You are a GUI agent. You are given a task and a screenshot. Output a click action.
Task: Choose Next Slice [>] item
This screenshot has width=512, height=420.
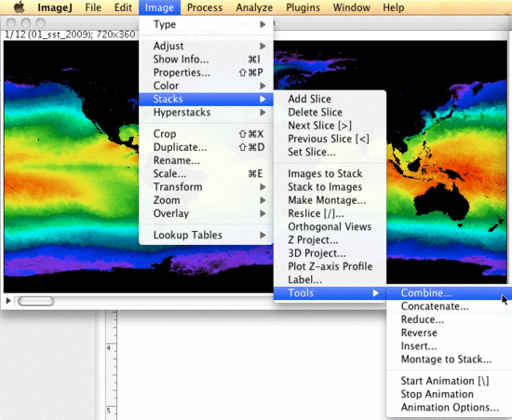point(330,126)
